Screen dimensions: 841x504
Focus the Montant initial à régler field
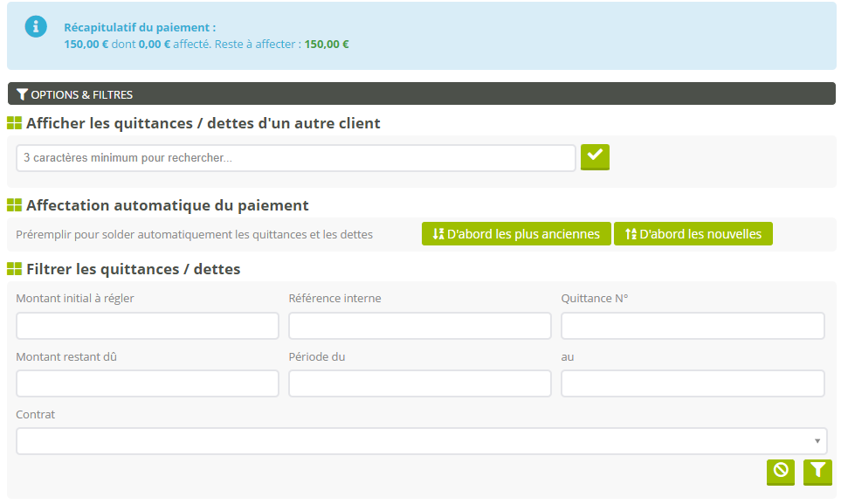pos(148,326)
